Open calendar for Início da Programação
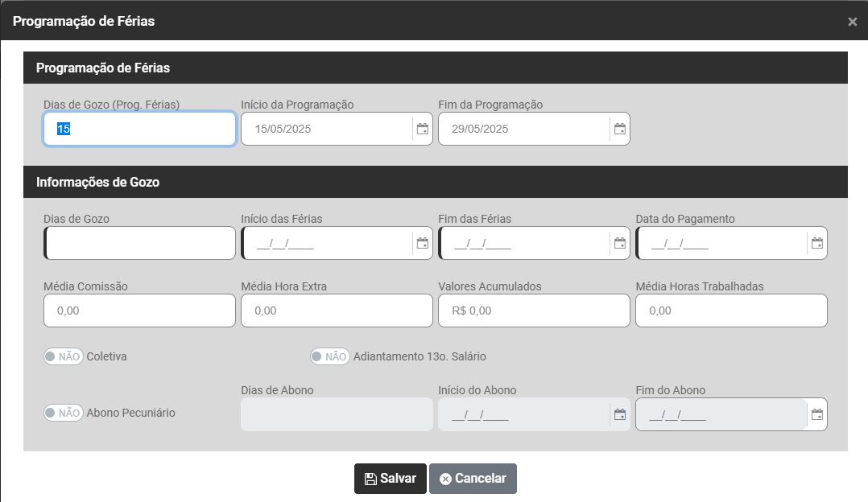 (422, 129)
